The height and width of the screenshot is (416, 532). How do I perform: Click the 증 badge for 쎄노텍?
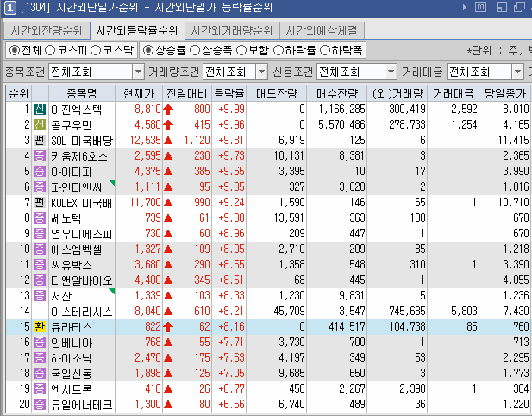tap(40, 218)
